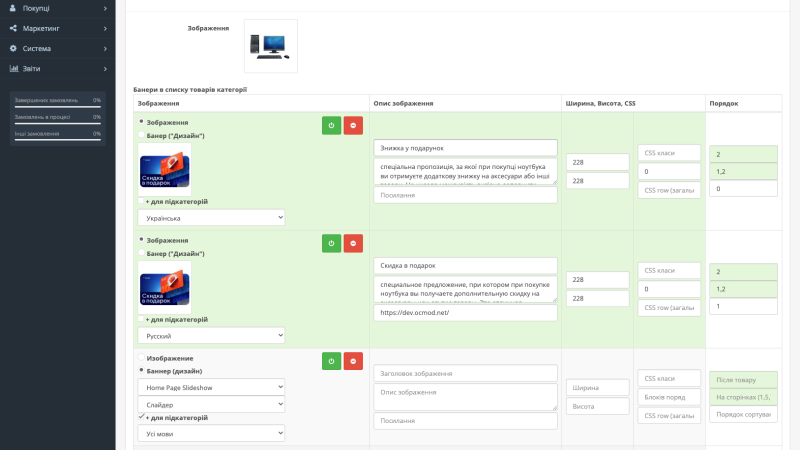
Task: Click banner thumbnail in Русский row
Action: (x=165, y=288)
